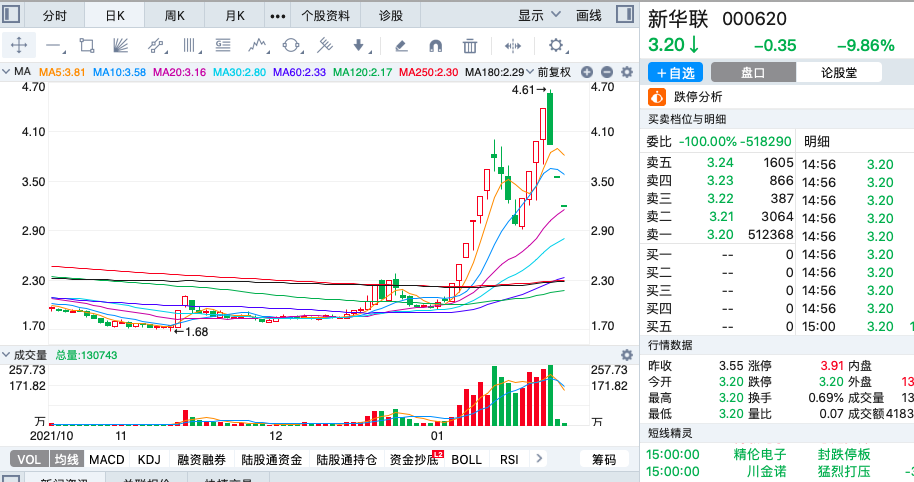Select VOL indicator button
This screenshot has height=482, width=914.
click(29, 459)
